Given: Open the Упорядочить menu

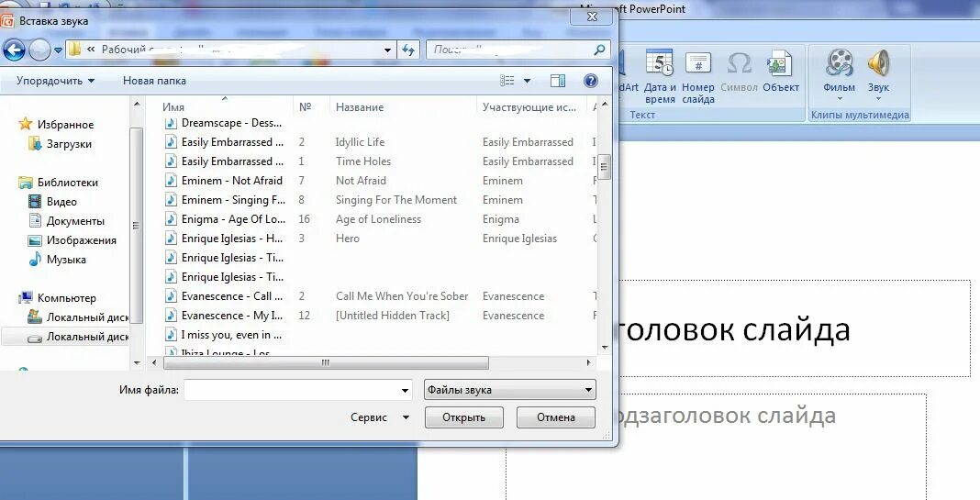Looking at the screenshot, I should (55, 81).
